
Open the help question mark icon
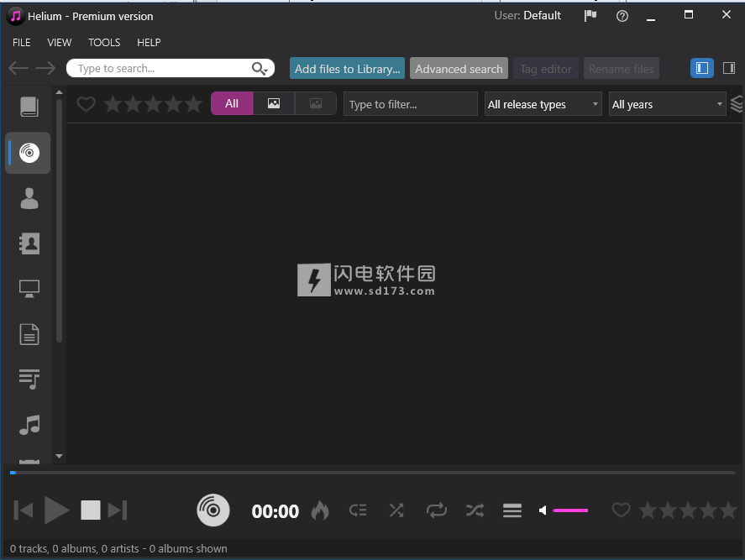coord(622,16)
